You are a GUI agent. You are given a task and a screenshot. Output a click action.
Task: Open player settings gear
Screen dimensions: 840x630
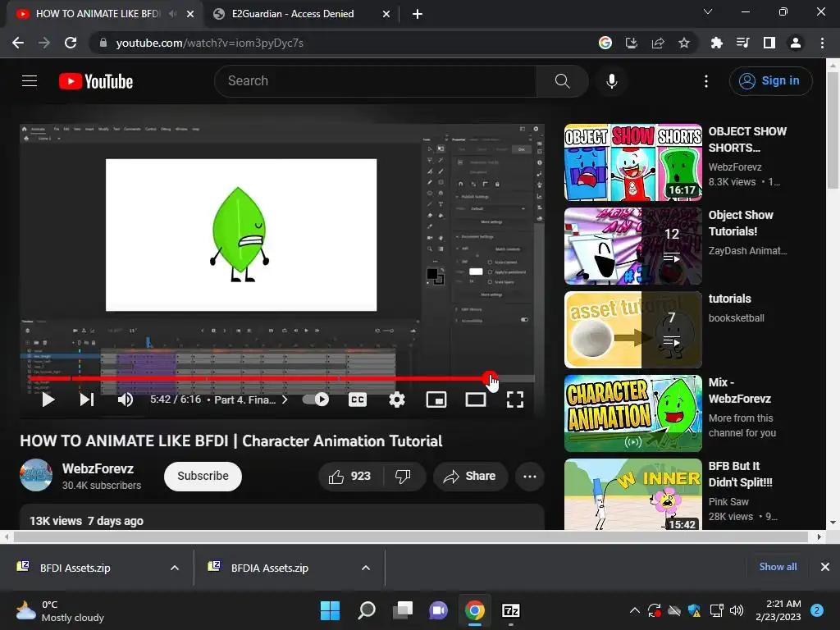click(x=396, y=399)
